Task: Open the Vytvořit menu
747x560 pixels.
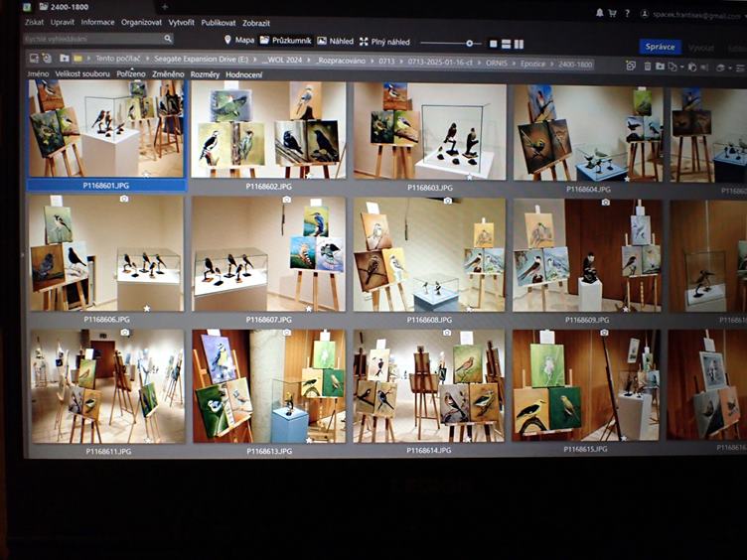Action: (182, 23)
